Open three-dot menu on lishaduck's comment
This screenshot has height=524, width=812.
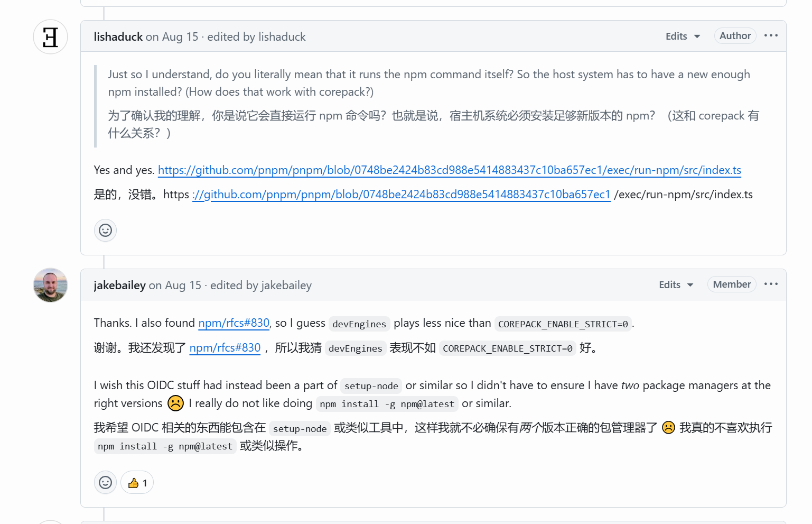(x=771, y=35)
